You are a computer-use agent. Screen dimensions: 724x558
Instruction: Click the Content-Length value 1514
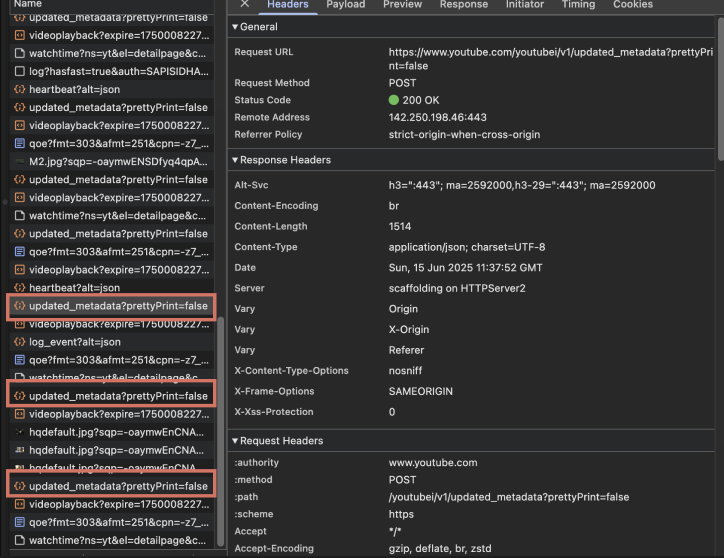click(x=399, y=226)
